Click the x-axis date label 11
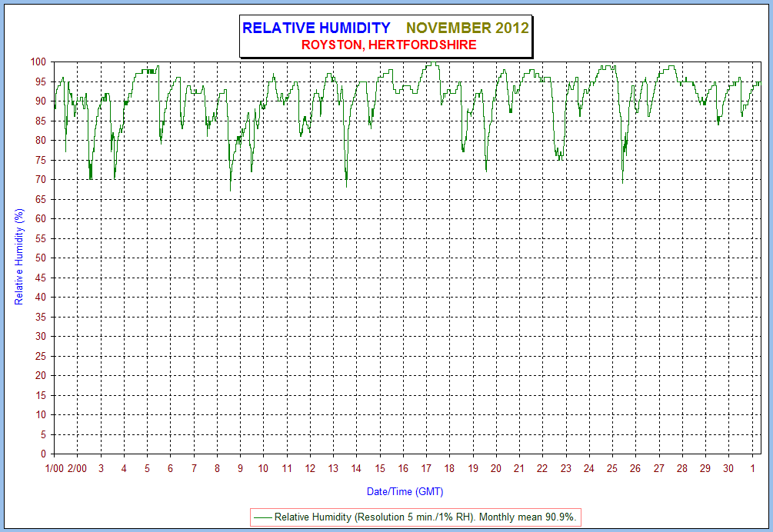Screen dimensions: 773x532 pyautogui.click(x=287, y=468)
